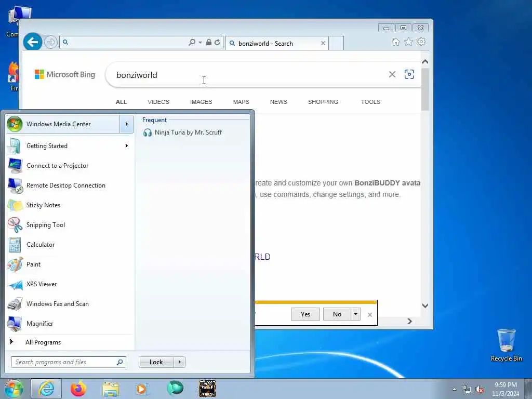Click the Lock button in Start menu
This screenshot has height=399, width=532.
coord(156,362)
